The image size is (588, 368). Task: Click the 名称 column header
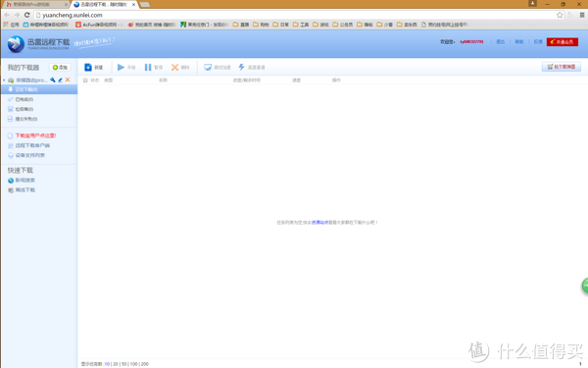[x=163, y=80]
